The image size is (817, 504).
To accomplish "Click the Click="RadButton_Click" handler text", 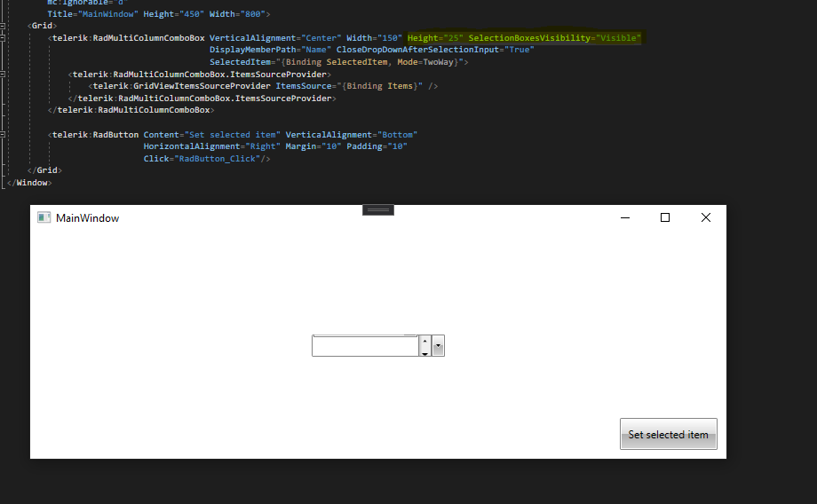I will pos(202,159).
